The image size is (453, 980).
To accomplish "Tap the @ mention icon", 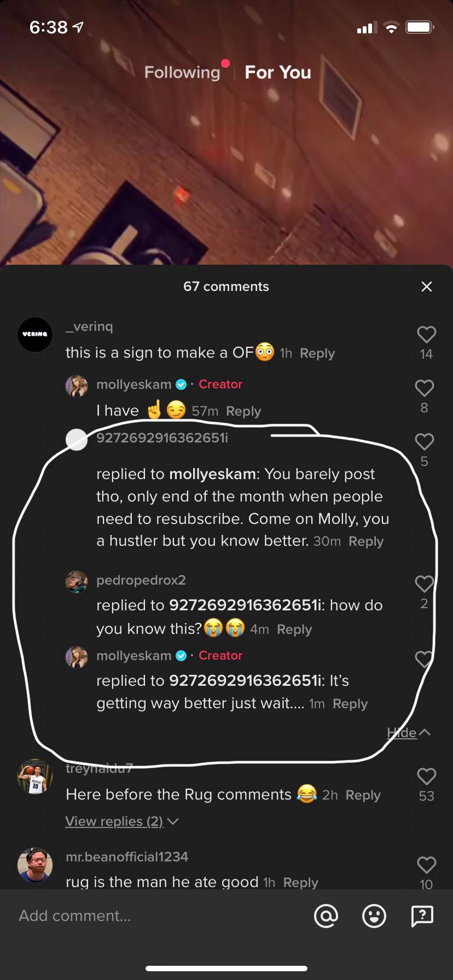I will (x=326, y=915).
